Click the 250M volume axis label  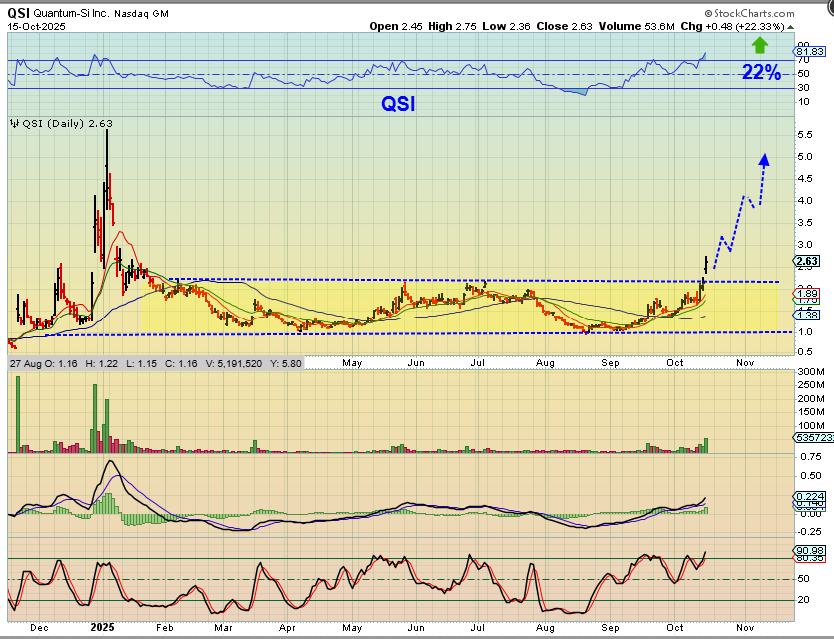click(811, 384)
